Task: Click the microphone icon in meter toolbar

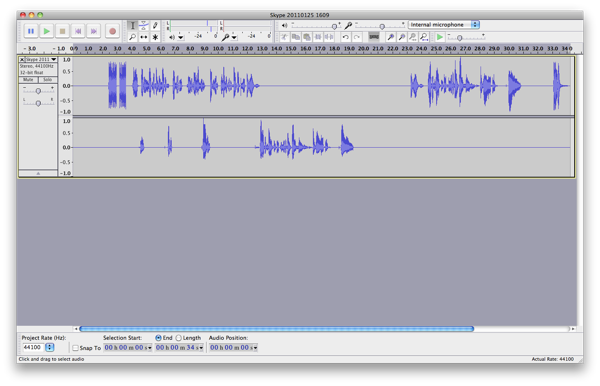Action: (x=226, y=37)
